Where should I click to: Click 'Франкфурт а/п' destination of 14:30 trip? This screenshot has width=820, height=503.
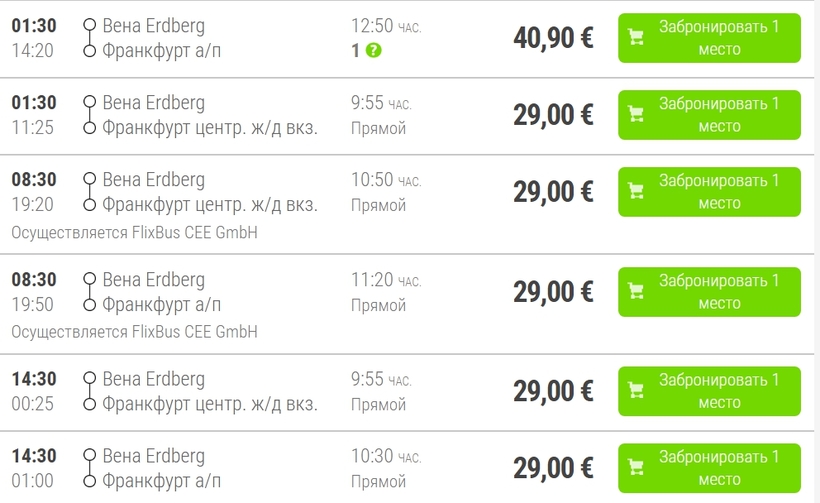(162, 481)
